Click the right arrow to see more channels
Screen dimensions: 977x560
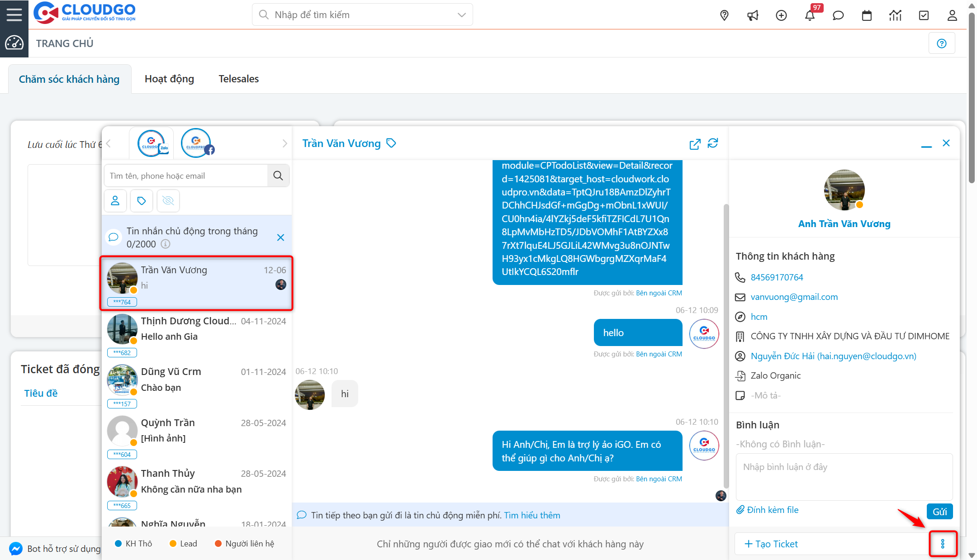pos(285,143)
